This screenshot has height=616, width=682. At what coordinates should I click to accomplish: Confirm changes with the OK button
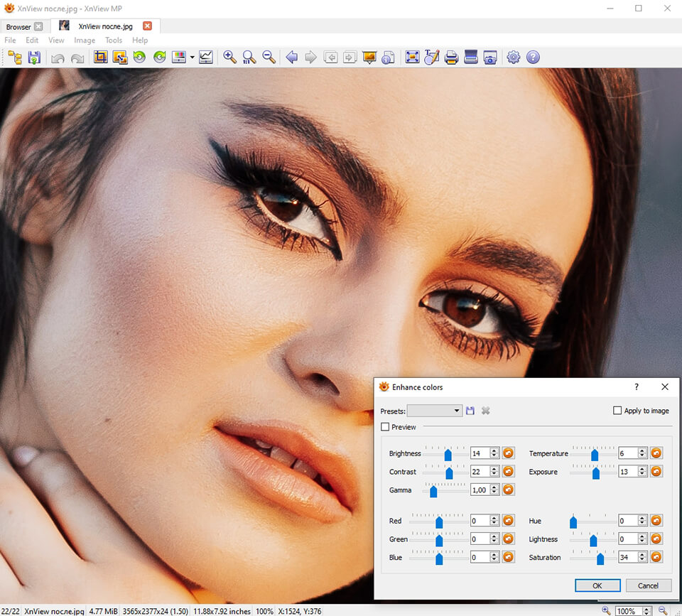[597, 585]
